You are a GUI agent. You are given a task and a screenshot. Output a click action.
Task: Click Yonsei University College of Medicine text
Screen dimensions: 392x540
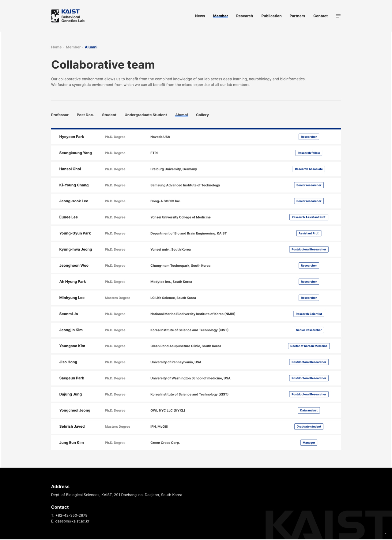(180, 217)
